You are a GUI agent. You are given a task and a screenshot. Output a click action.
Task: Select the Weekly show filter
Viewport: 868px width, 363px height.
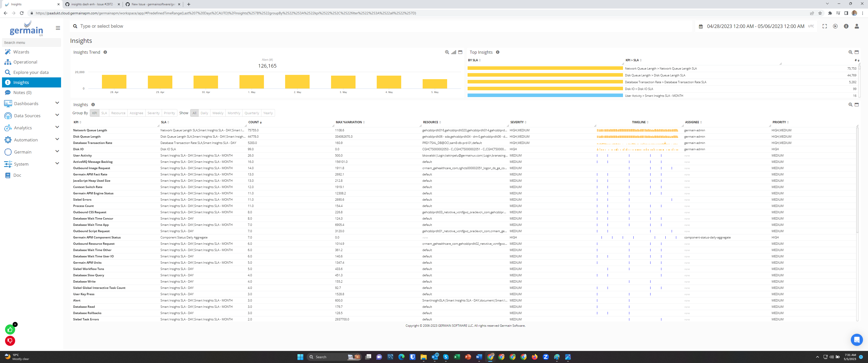(218, 113)
